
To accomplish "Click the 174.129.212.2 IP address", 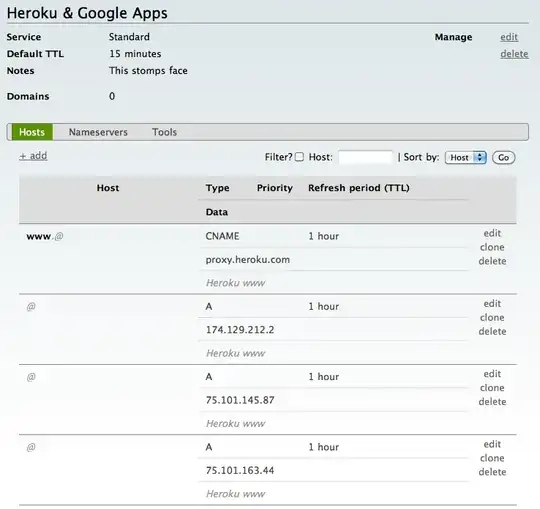I will 240,330.
